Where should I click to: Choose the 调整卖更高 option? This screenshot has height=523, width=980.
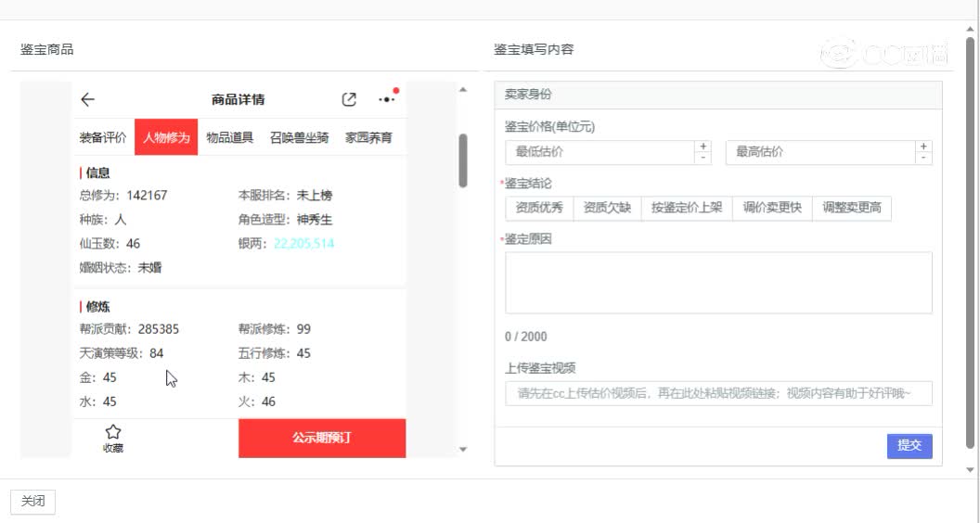click(852, 208)
